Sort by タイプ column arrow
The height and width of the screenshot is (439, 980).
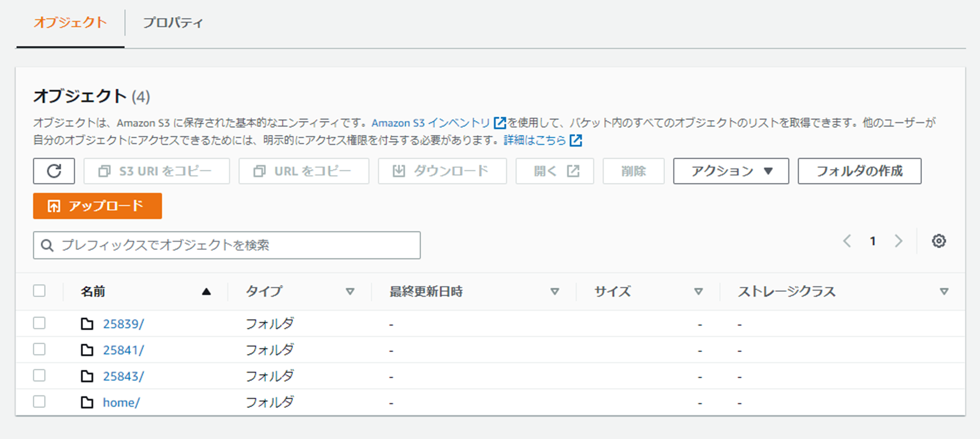[x=350, y=291]
